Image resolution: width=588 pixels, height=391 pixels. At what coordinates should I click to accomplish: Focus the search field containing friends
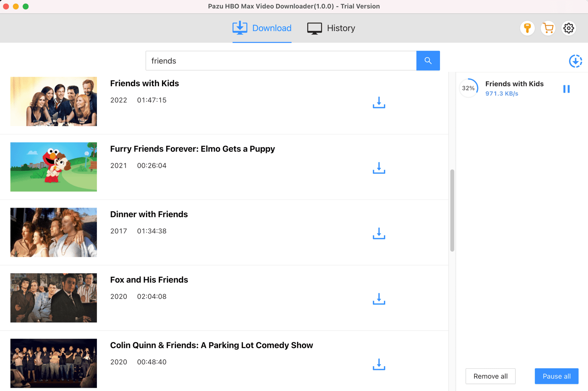point(281,61)
